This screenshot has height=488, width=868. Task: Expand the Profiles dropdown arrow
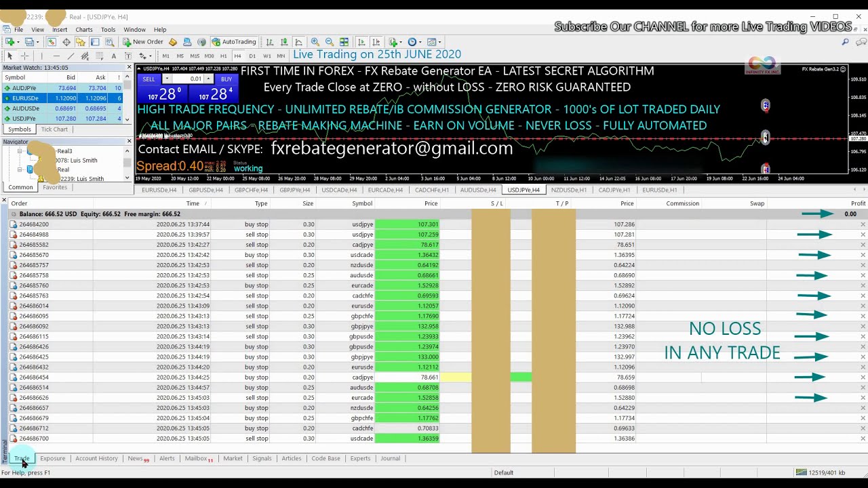(x=37, y=42)
